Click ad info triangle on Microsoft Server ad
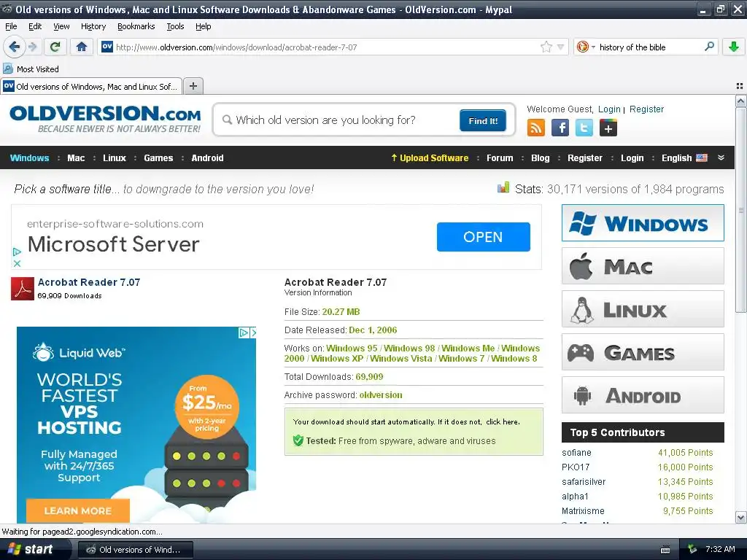Viewport: 747px width, 560px height. point(18,252)
